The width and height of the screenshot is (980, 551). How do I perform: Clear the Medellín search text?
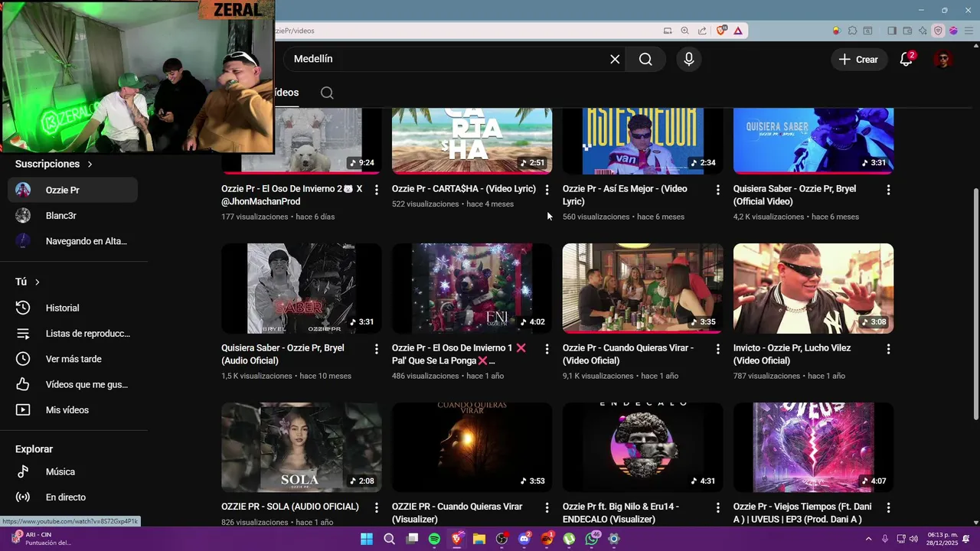click(615, 59)
